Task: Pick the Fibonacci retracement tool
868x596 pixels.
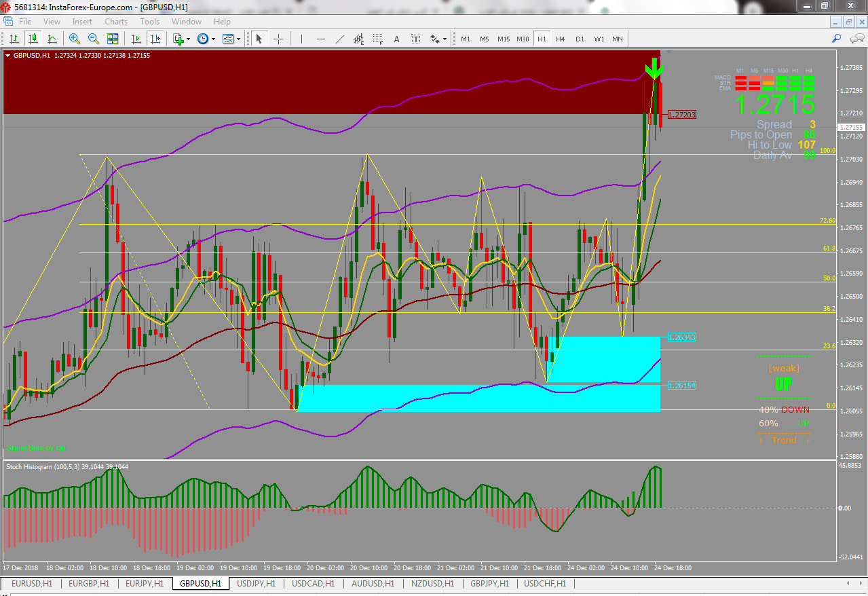Action: tap(378, 39)
